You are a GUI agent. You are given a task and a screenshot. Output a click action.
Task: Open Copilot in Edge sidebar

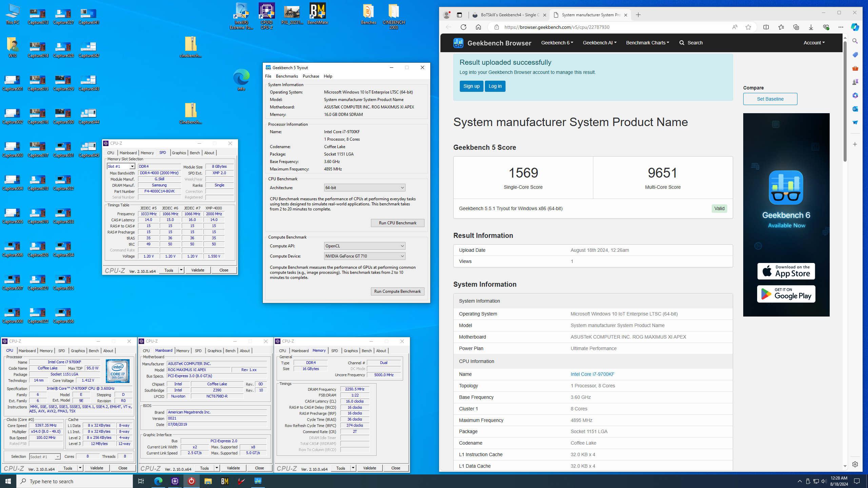855,27
